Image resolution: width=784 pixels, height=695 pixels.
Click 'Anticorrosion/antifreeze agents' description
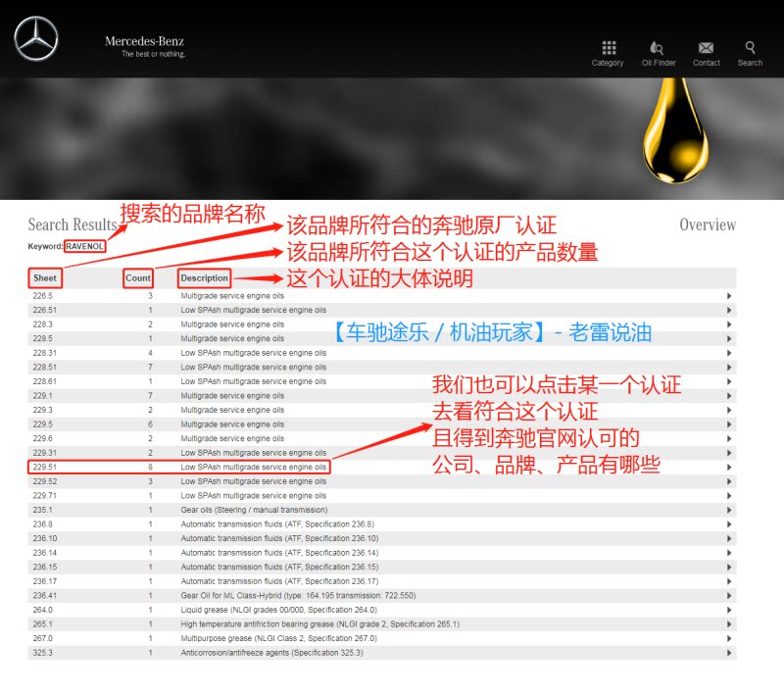pyautogui.click(x=272, y=653)
